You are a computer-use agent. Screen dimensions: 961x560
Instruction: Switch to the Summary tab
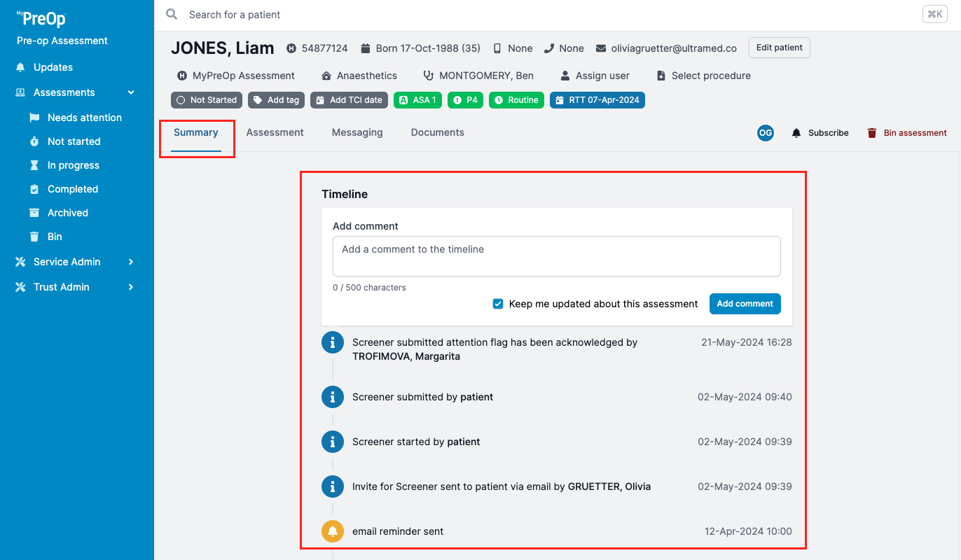pyautogui.click(x=196, y=133)
